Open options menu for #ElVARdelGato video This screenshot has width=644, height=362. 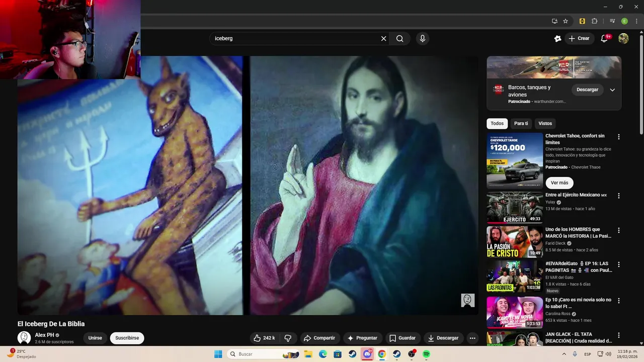[x=619, y=264]
